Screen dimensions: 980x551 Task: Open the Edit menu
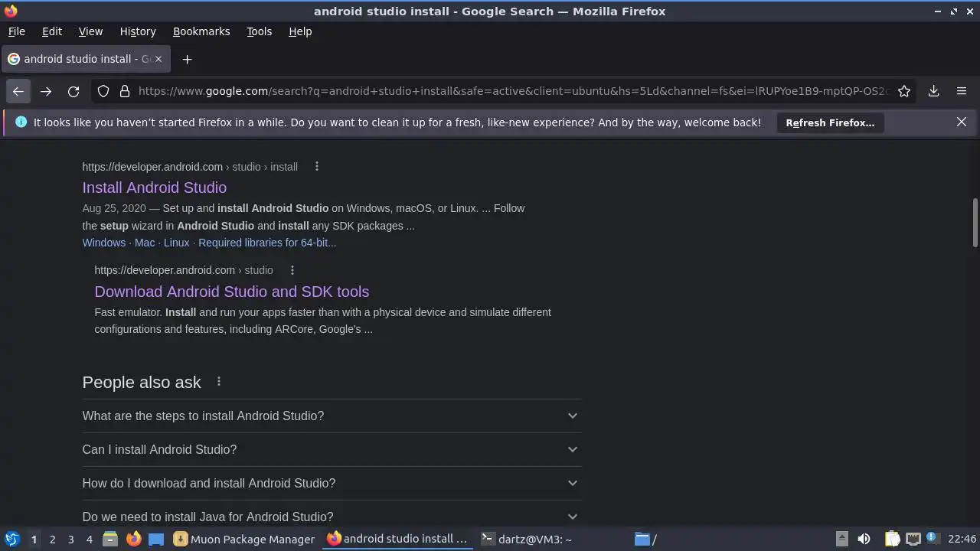52,31
